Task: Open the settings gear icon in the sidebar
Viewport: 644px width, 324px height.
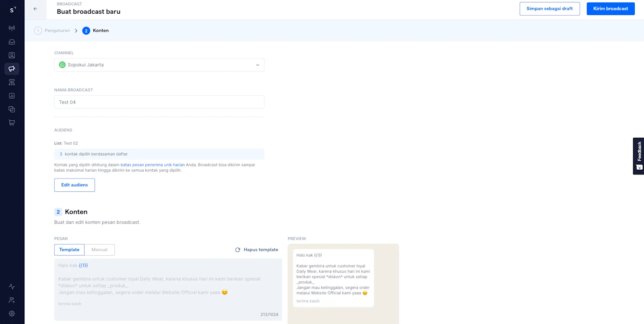Action: (12, 314)
